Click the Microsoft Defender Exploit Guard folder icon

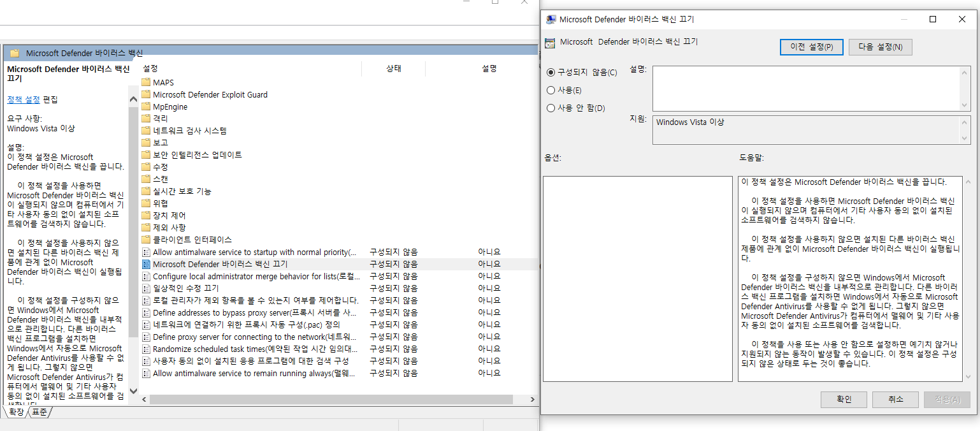(146, 94)
